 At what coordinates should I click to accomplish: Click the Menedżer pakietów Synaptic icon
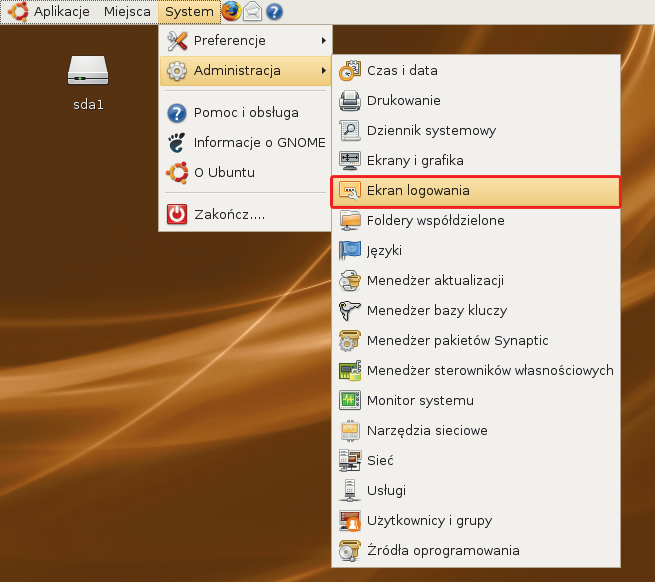(349, 341)
